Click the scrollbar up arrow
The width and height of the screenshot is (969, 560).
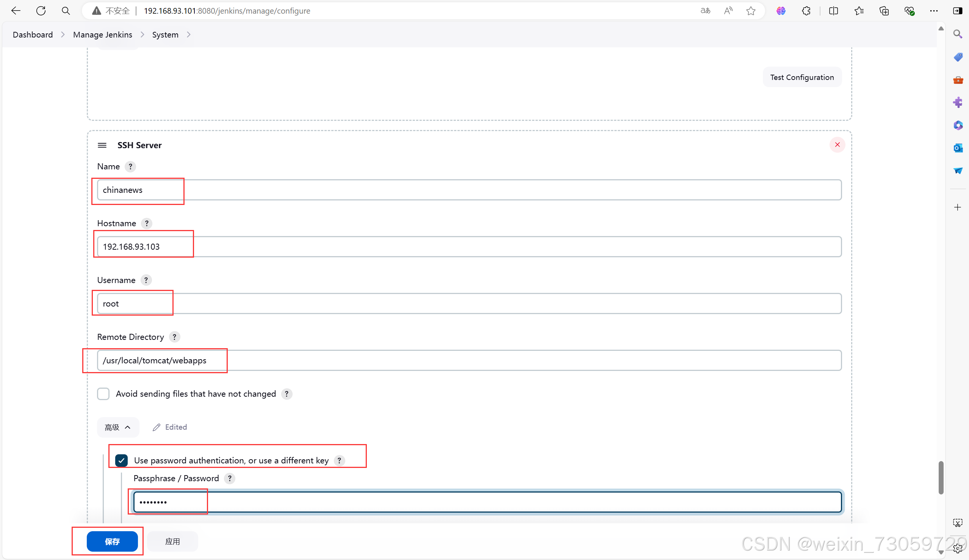coord(941,28)
